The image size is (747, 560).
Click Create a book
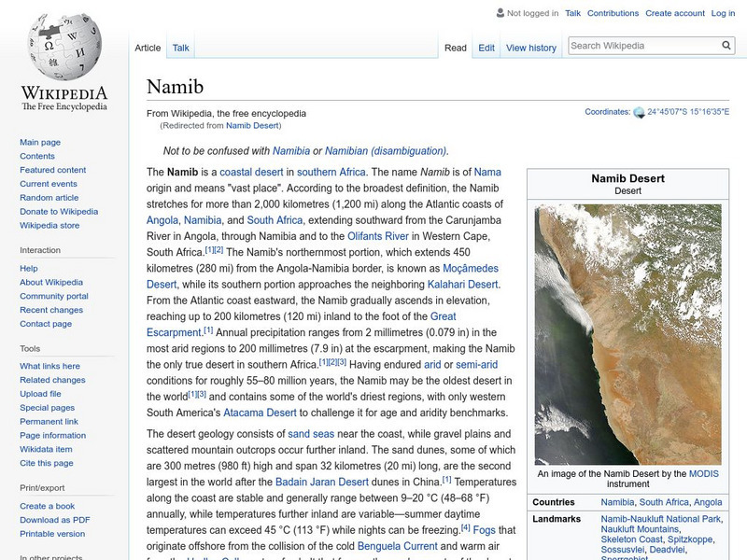click(x=48, y=506)
